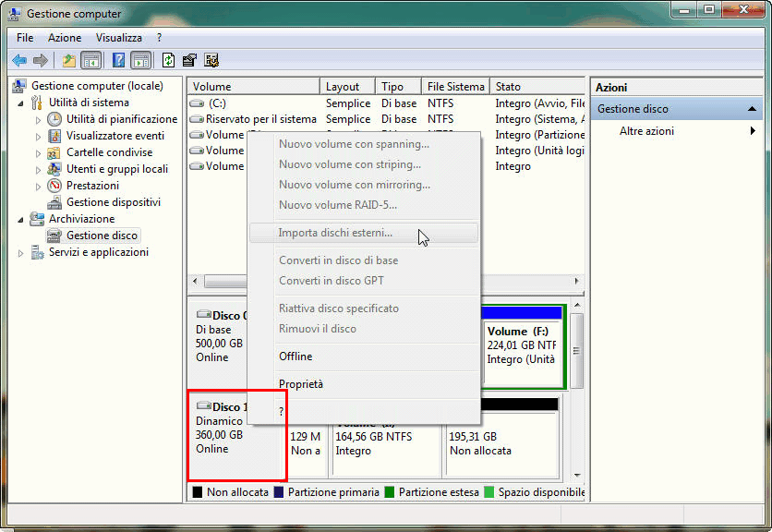Collapse the Gestione disco actions section
This screenshot has width=772, height=532.
[x=752, y=109]
